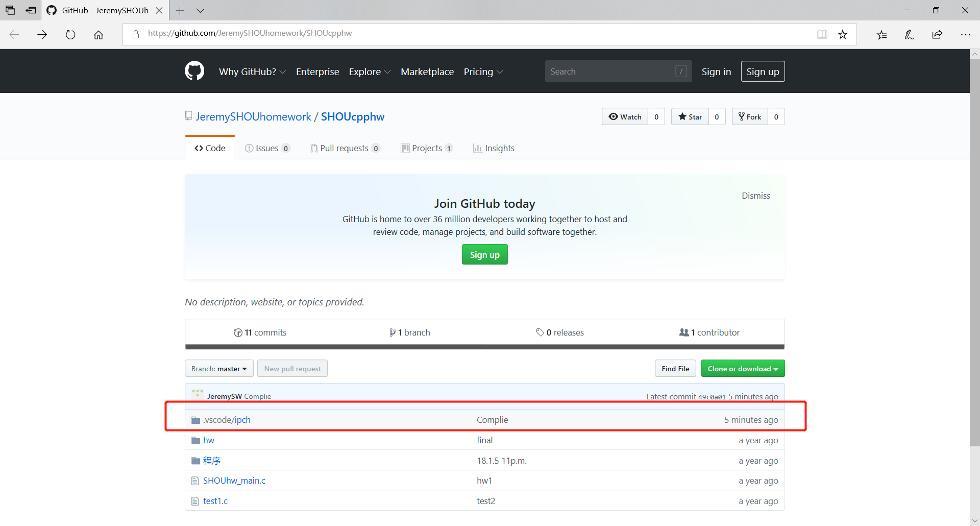The image size is (980, 526).
Task: Click the watchers count 0
Action: pyautogui.click(x=656, y=117)
